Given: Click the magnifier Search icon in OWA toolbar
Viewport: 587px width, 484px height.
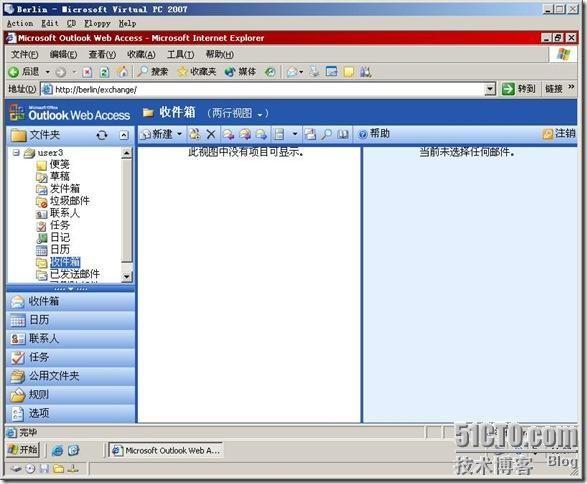Looking at the screenshot, I should 326,134.
